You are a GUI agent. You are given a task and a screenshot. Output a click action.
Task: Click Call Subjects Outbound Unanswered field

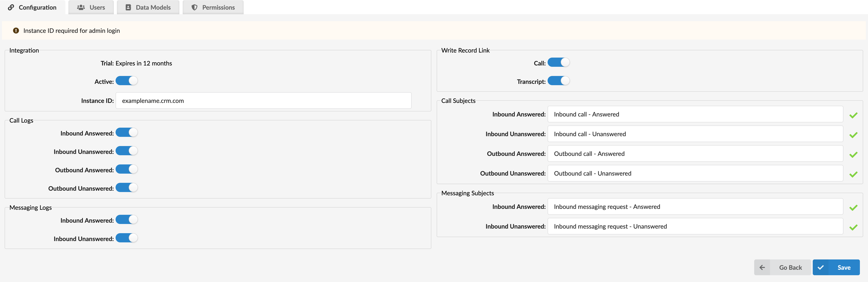[x=695, y=173]
